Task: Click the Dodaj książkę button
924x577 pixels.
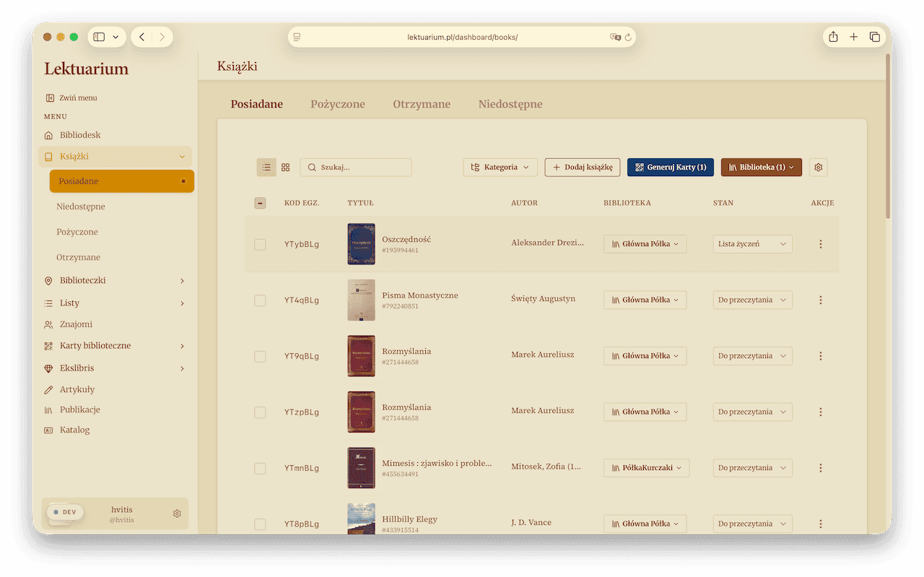Action: pos(582,167)
